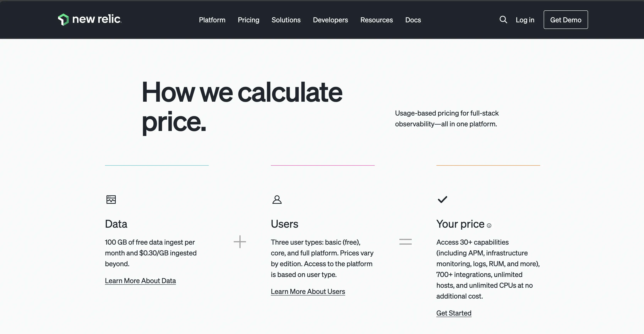Select Docs in the navigation bar

coord(413,20)
